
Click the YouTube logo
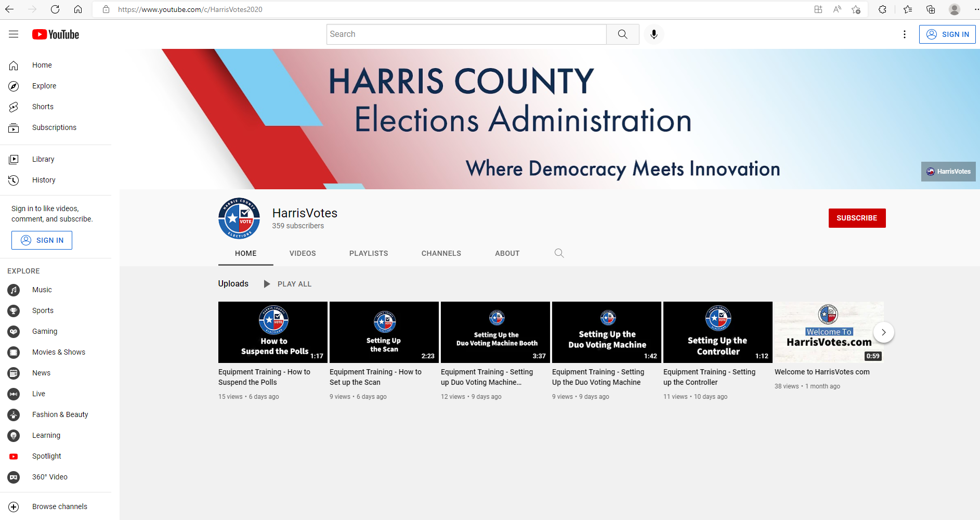[x=56, y=34]
